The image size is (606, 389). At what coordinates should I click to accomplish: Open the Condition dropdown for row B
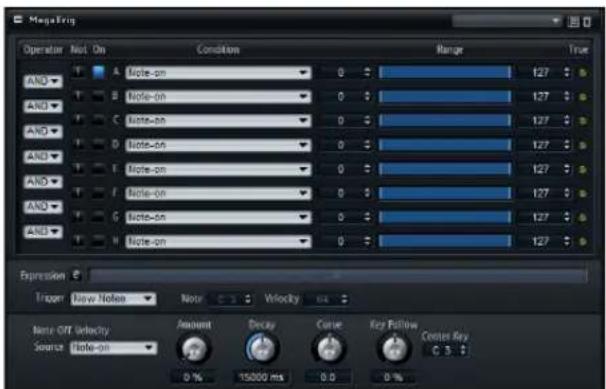(x=218, y=97)
